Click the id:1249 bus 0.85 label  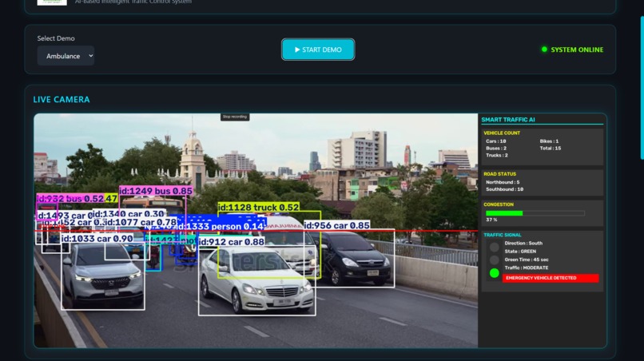pos(156,191)
